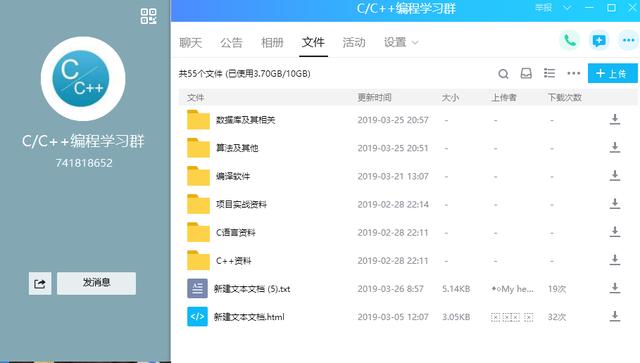Download the C语言资料 folder
This screenshot has height=363, width=640.
click(x=615, y=232)
